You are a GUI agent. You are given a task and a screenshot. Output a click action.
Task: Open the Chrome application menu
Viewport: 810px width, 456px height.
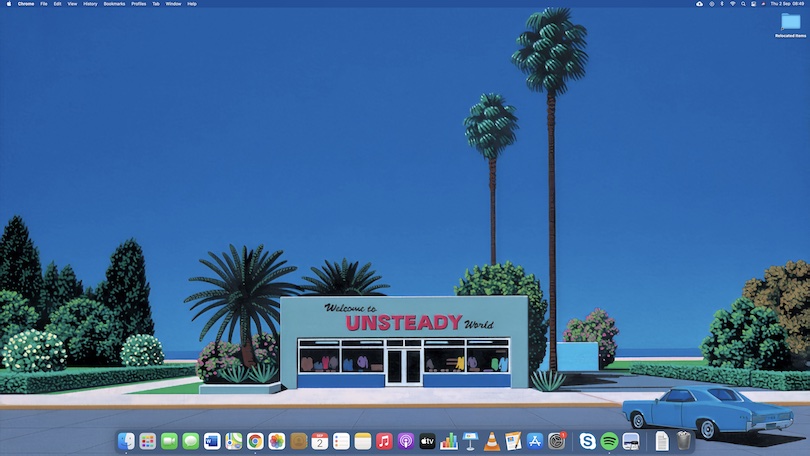(x=26, y=4)
